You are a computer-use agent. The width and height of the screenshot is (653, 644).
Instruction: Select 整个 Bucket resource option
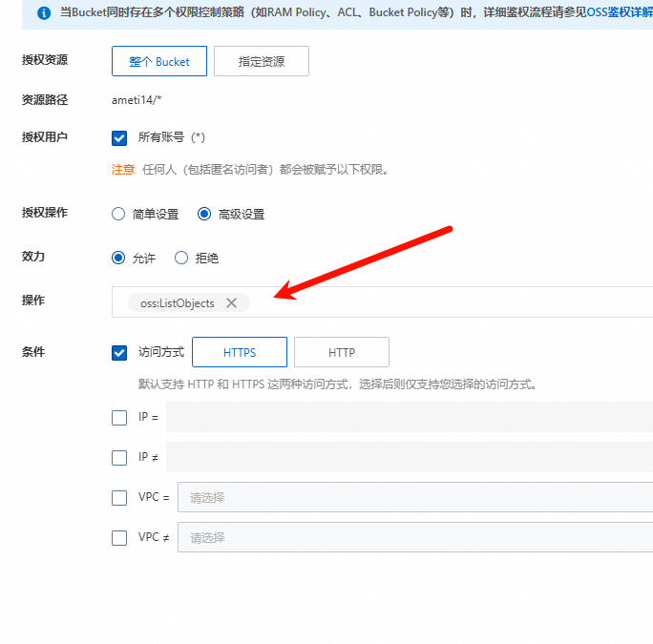[x=159, y=62]
